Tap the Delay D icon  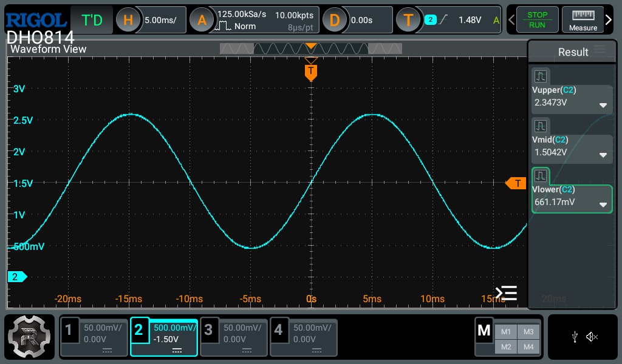[x=334, y=20]
